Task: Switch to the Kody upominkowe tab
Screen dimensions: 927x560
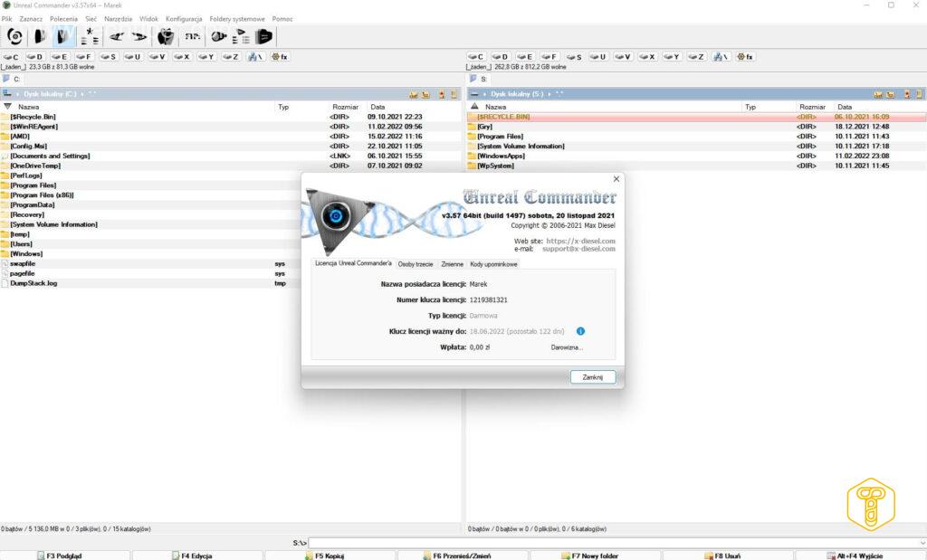Action: [x=493, y=264]
